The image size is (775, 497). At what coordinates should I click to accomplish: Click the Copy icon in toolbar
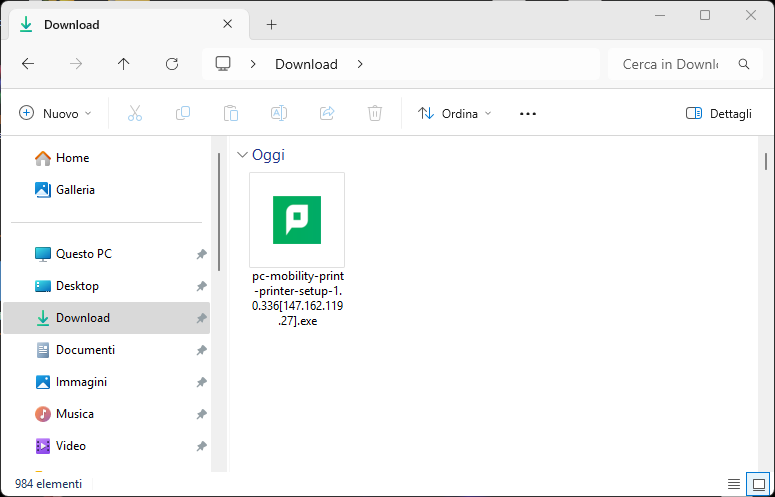(x=183, y=114)
